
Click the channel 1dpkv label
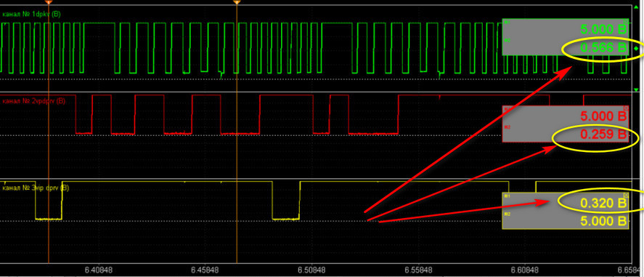[32, 14]
